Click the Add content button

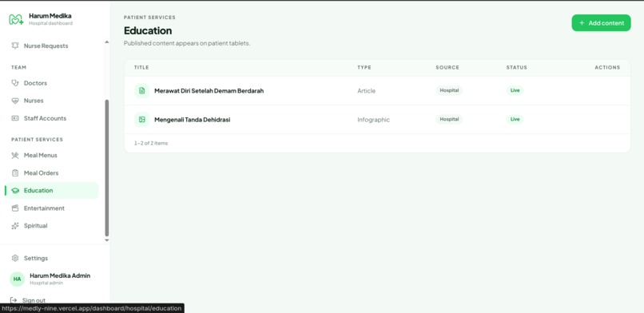point(601,23)
